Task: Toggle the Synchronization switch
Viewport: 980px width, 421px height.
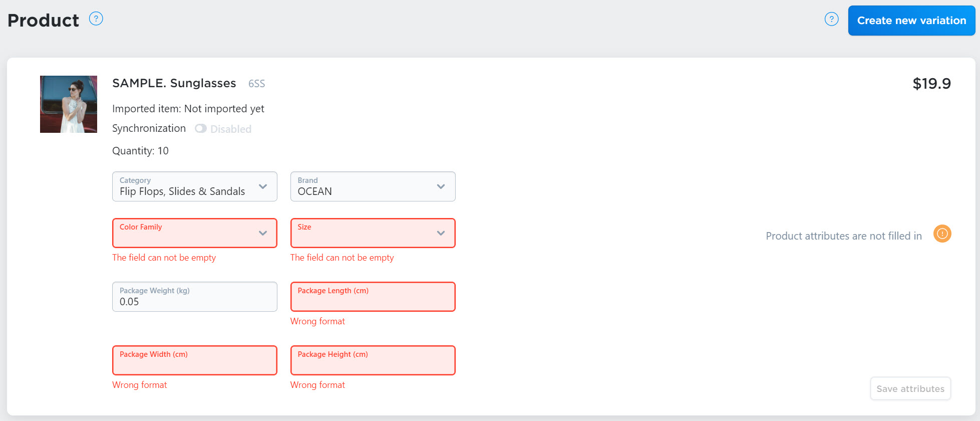Action: click(201, 129)
